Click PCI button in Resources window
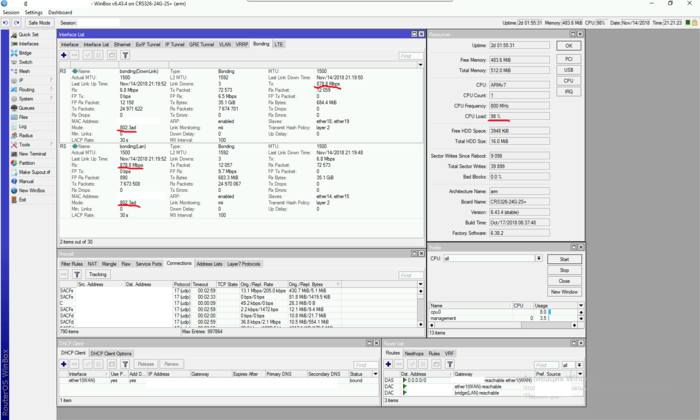The image size is (700, 420). (x=568, y=59)
